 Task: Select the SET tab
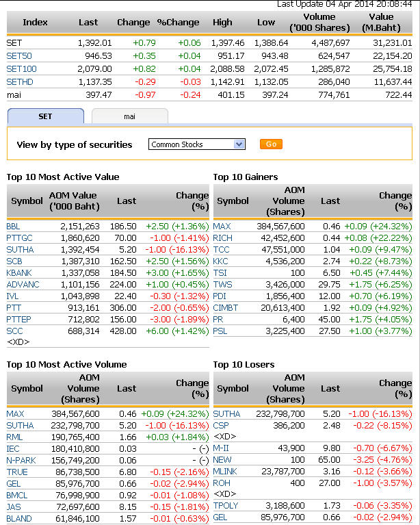click(x=45, y=116)
